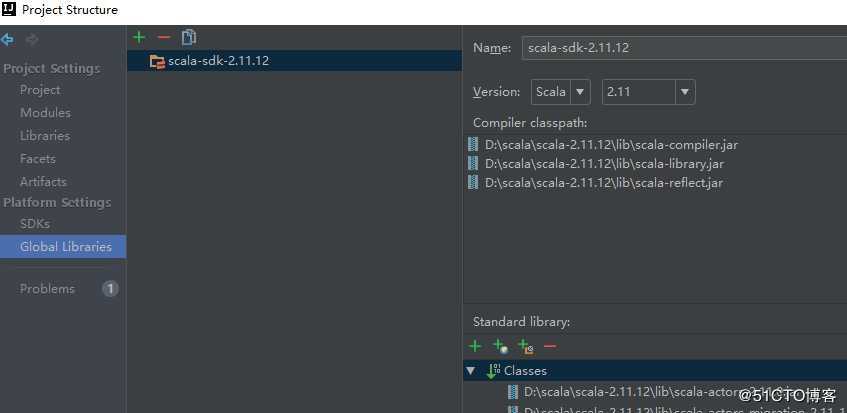Image resolution: width=847 pixels, height=413 pixels.
Task: Open the SDKs settings page
Action: pos(35,224)
